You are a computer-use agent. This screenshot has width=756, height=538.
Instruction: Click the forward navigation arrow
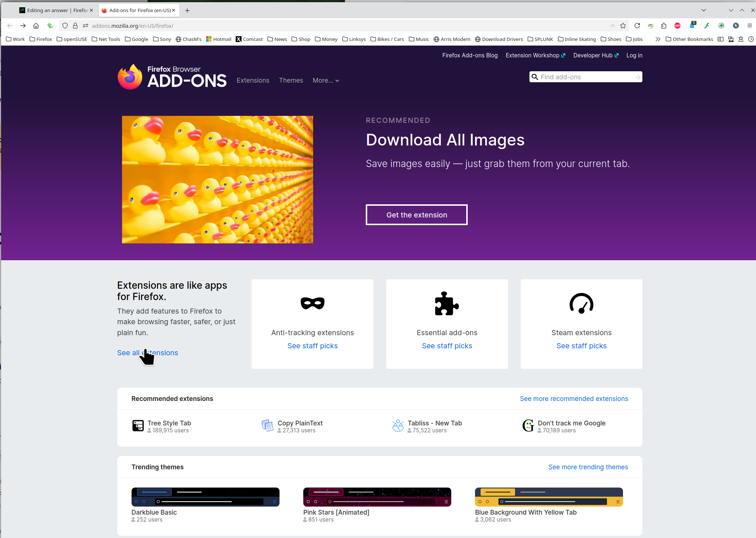click(x=23, y=26)
